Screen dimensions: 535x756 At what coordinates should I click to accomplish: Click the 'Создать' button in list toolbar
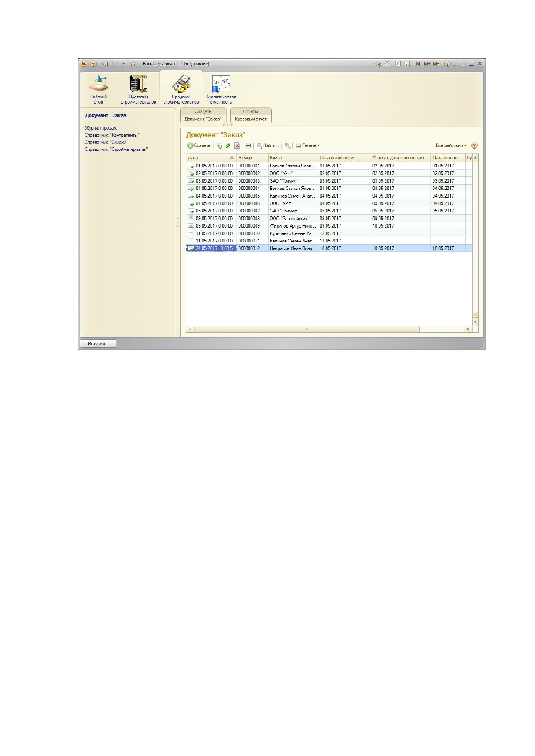(199, 145)
